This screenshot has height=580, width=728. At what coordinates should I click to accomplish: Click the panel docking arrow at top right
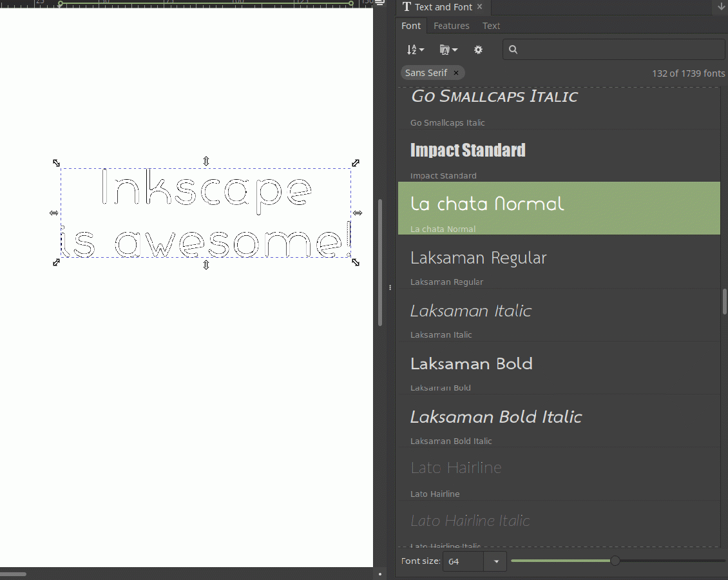721,6
